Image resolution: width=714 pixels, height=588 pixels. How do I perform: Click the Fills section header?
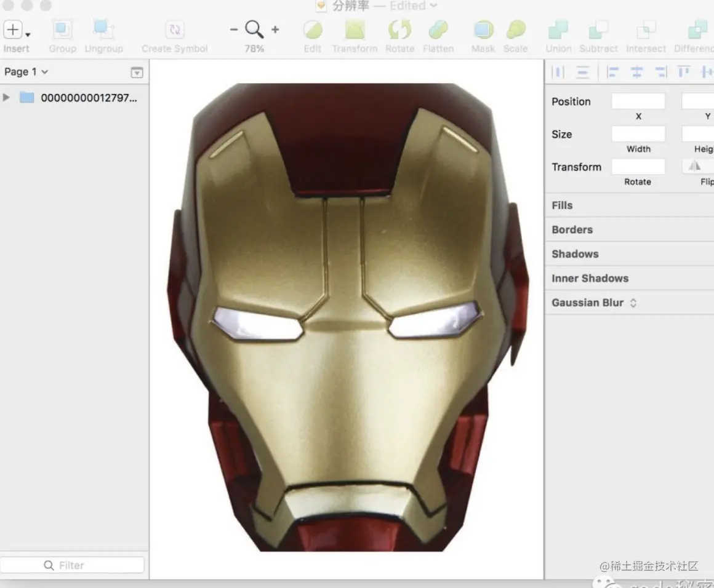coord(562,205)
